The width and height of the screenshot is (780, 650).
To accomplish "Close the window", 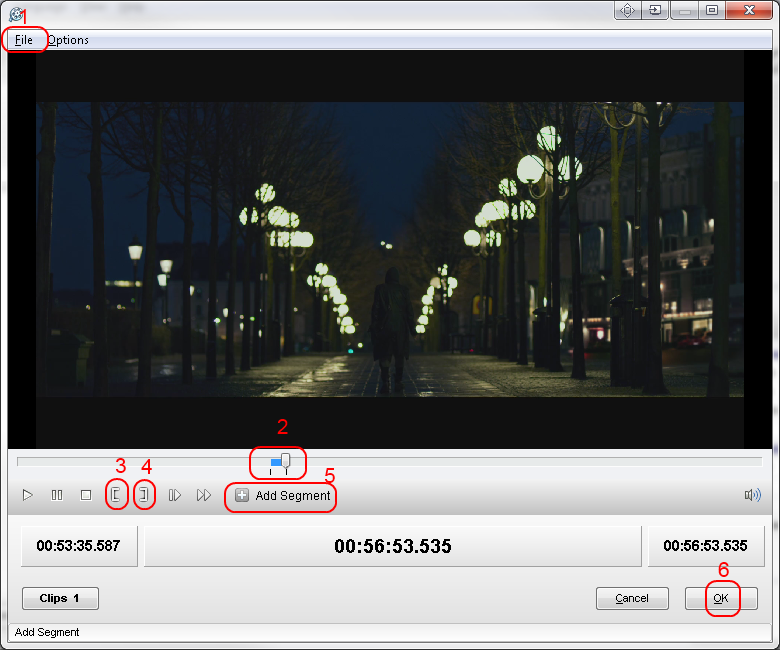I will 749,10.
